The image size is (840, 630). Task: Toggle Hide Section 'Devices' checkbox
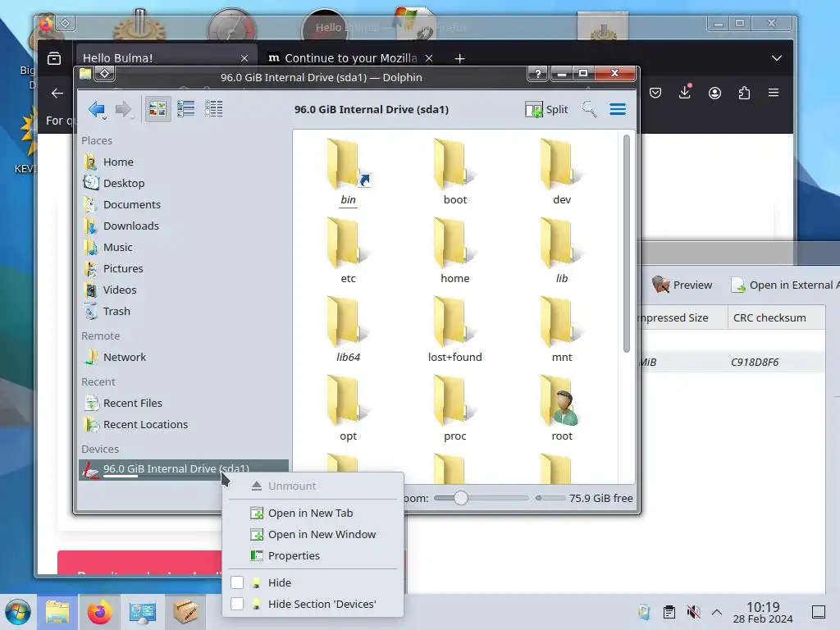[x=237, y=604]
